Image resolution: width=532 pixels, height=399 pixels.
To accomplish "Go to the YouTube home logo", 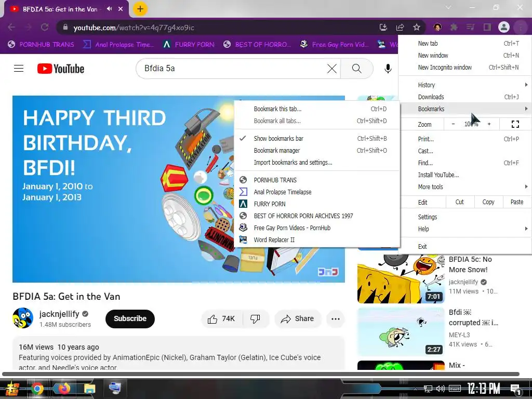I will (x=61, y=69).
